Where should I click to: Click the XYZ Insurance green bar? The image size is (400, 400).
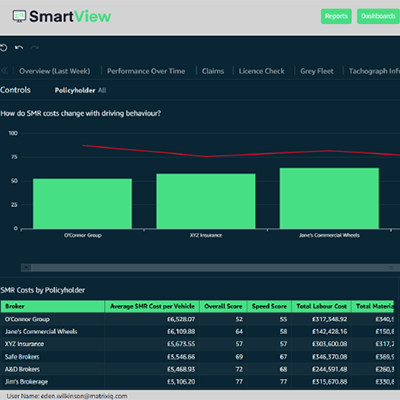206,201
